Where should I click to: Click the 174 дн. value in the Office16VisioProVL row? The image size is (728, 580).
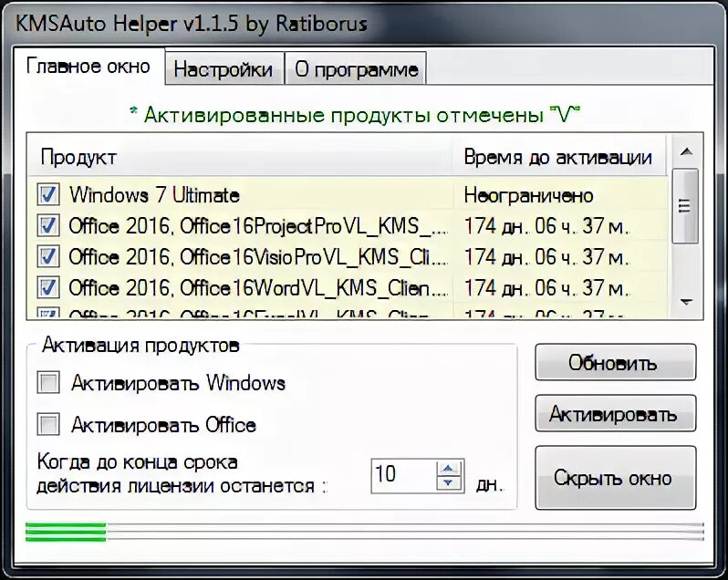click(547, 256)
